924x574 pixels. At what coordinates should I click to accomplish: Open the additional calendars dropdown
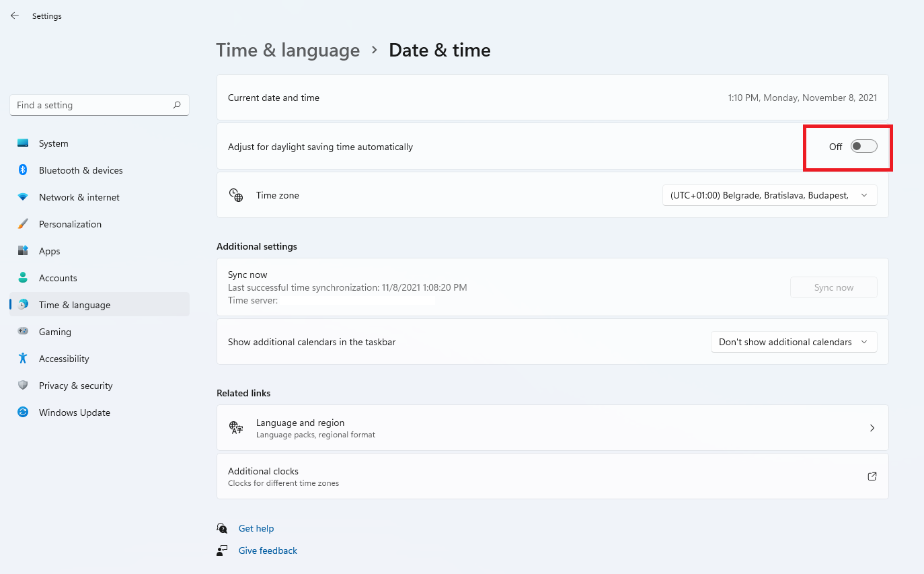(x=794, y=342)
